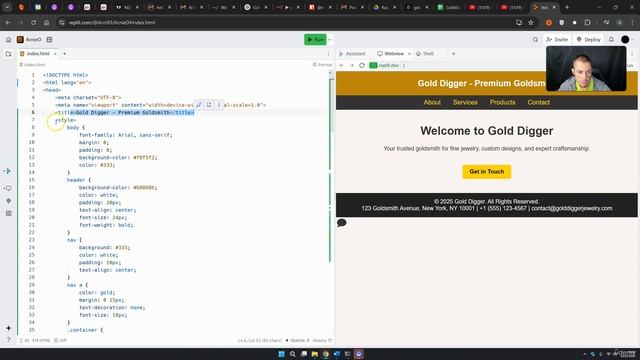Screen dimensions: 640x360
Task: Open the sidebar grid apps icon
Action: point(9,213)
